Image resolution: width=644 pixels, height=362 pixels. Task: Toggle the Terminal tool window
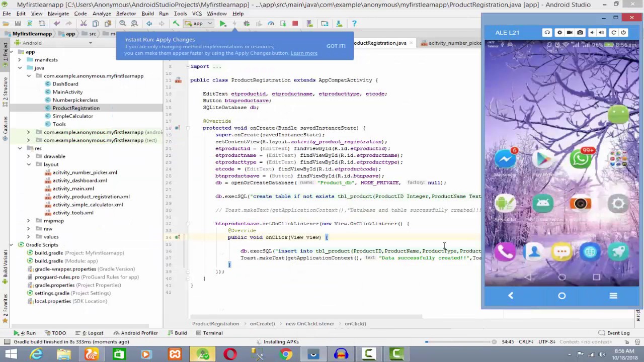[209, 333]
